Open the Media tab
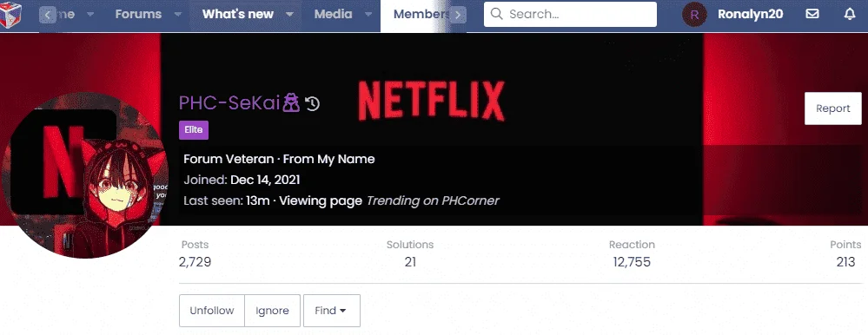 pos(334,15)
